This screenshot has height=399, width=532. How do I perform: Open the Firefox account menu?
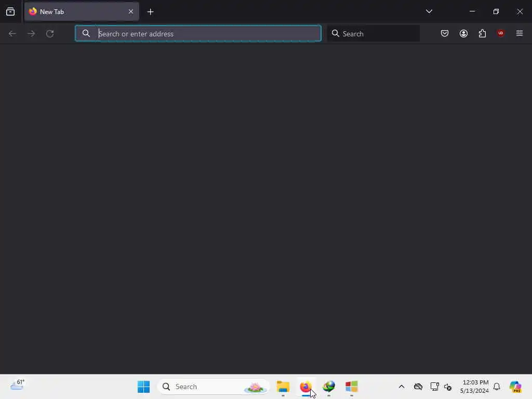coord(463,34)
